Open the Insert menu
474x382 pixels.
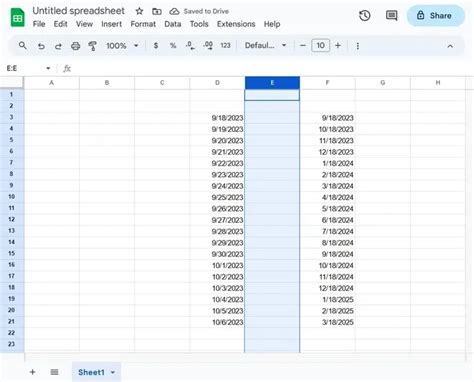[112, 24]
